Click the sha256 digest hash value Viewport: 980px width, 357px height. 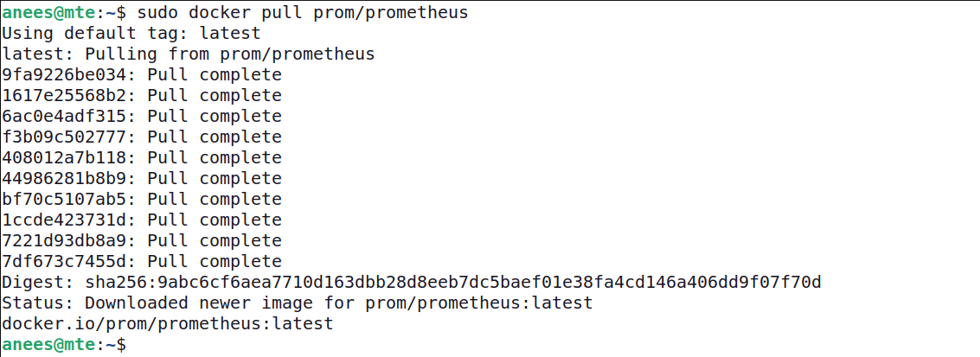pyautogui.click(x=453, y=282)
